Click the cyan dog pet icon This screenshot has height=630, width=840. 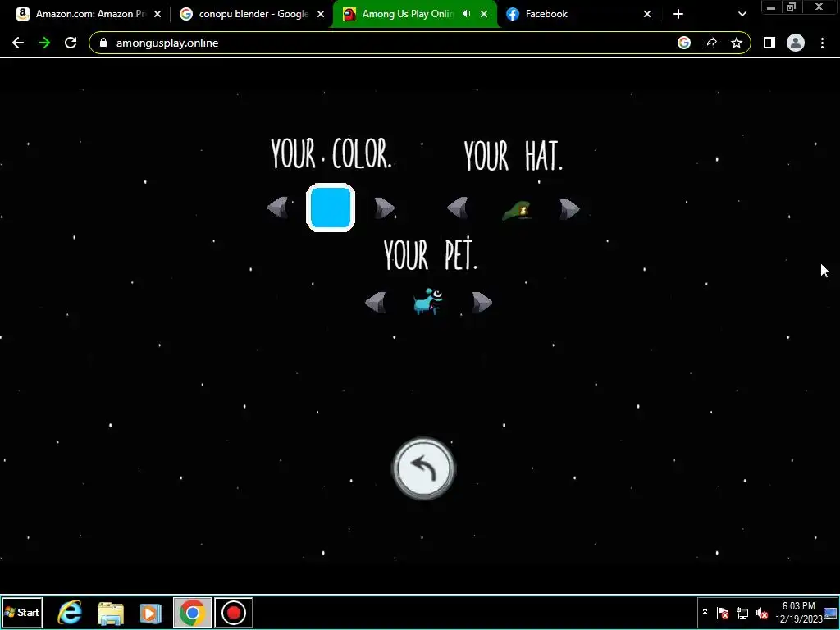click(x=427, y=301)
